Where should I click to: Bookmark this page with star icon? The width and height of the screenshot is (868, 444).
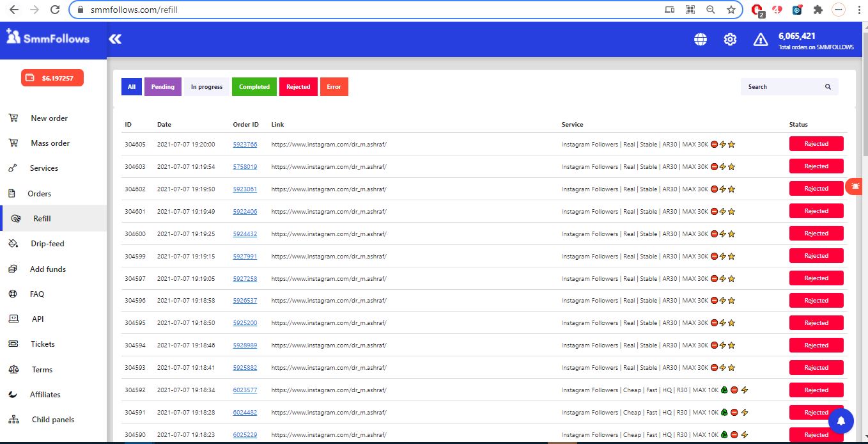coord(731,10)
